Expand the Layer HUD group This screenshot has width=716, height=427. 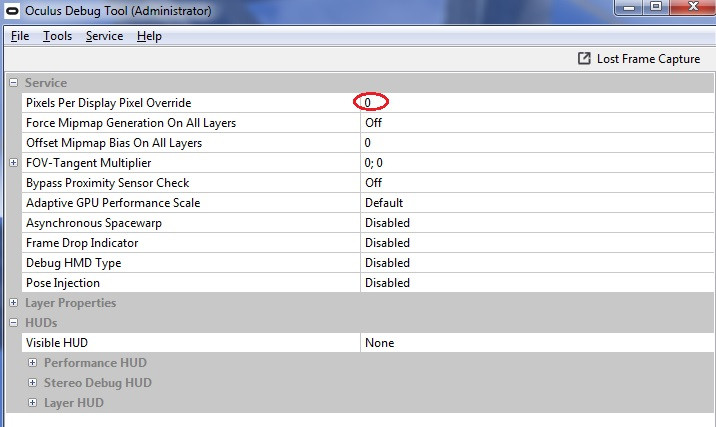32,403
